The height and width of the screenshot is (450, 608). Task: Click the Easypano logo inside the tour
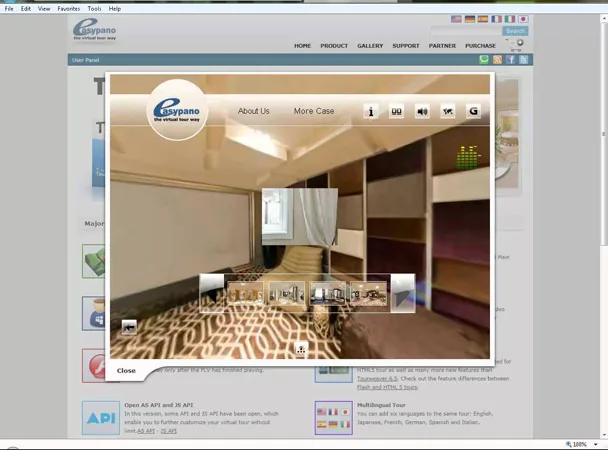pos(177,110)
